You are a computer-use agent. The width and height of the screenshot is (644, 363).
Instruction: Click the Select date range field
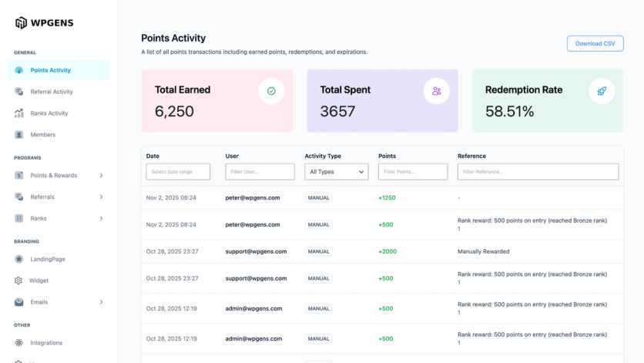pyautogui.click(x=178, y=172)
